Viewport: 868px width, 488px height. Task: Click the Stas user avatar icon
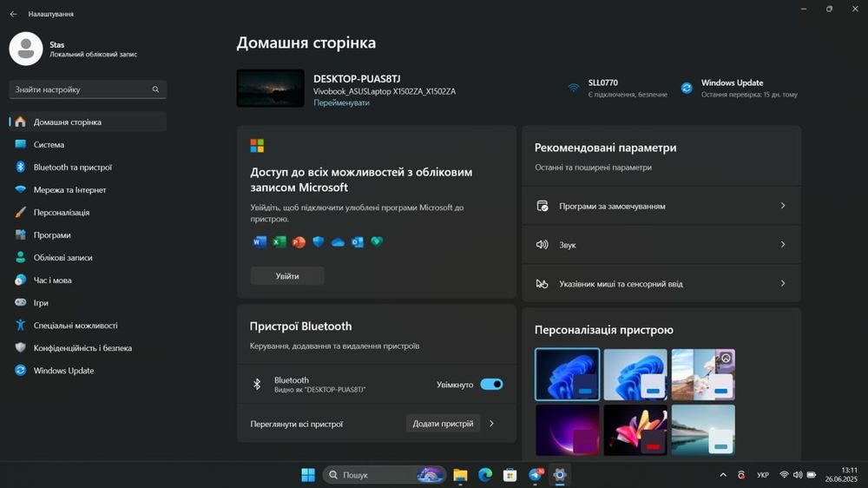tap(25, 49)
